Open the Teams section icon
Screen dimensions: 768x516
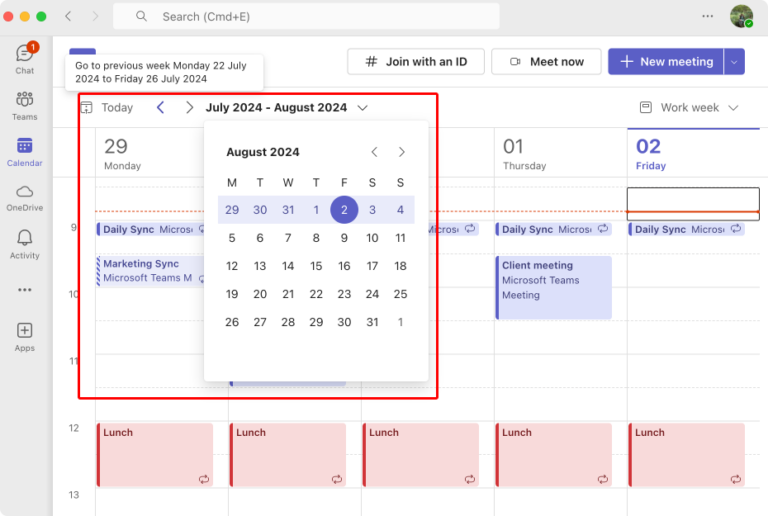point(24,100)
